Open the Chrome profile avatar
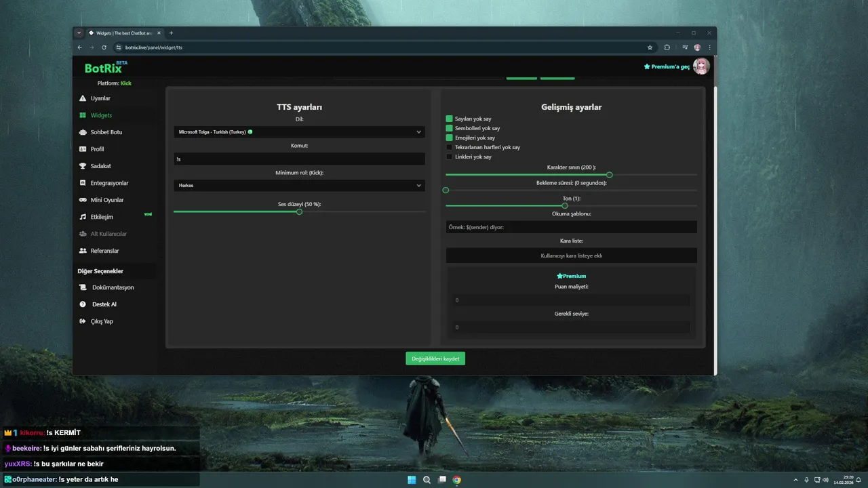Image resolution: width=868 pixels, height=488 pixels. tap(697, 47)
